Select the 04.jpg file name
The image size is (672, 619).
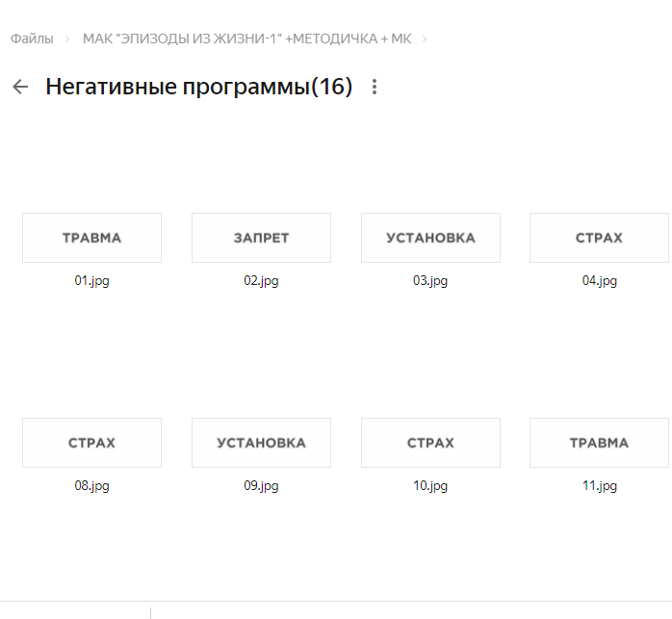[599, 281]
